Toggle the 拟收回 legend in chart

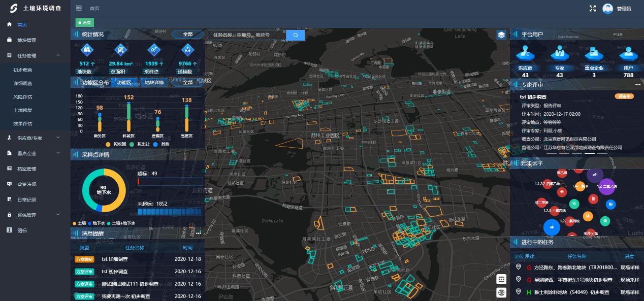click(x=116, y=144)
